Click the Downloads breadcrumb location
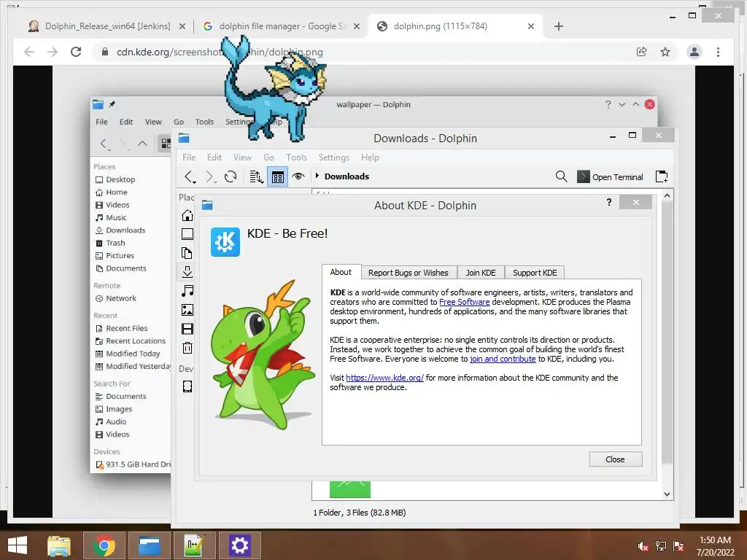Screen dimensions: 747x560 [x=347, y=176]
